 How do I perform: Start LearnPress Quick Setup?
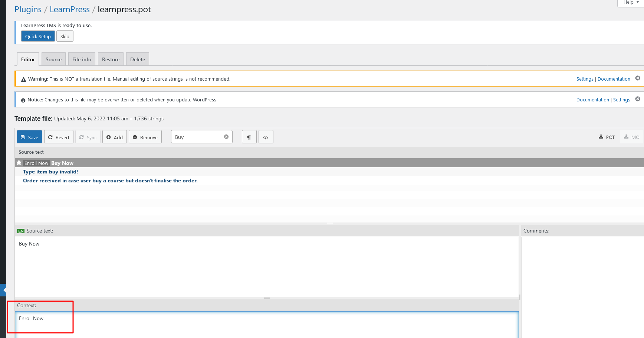coord(38,36)
